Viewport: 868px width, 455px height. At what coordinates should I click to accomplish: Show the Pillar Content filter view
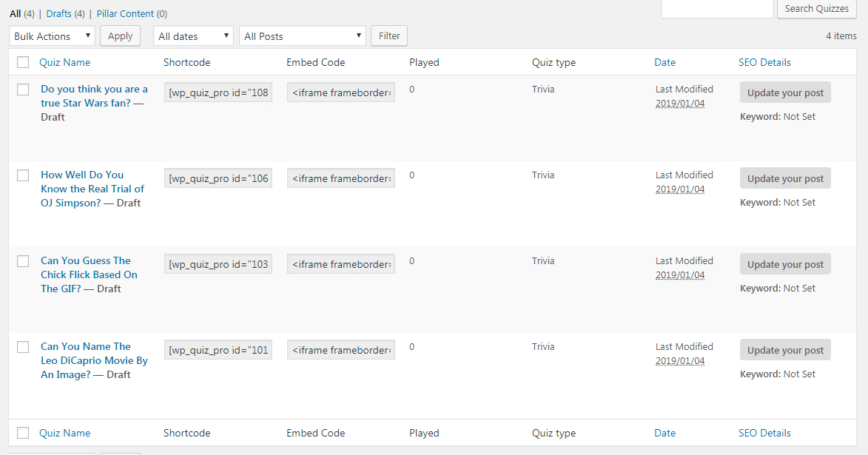(125, 13)
